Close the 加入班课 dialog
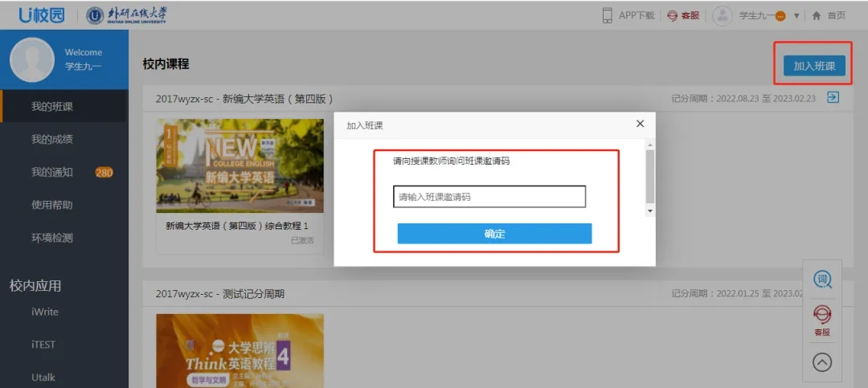The height and width of the screenshot is (388, 868). pos(640,124)
